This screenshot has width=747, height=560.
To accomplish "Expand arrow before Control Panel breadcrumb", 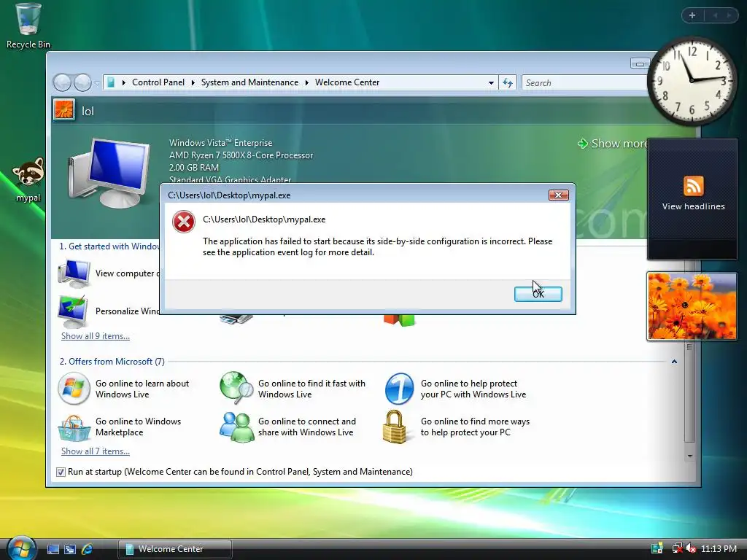I will point(124,83).
